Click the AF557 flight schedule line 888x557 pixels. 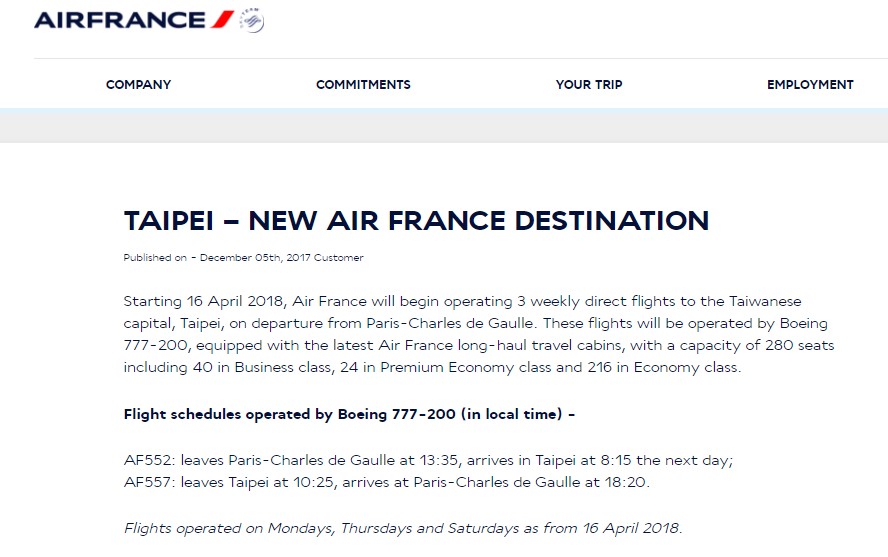(x=387, y=482)
